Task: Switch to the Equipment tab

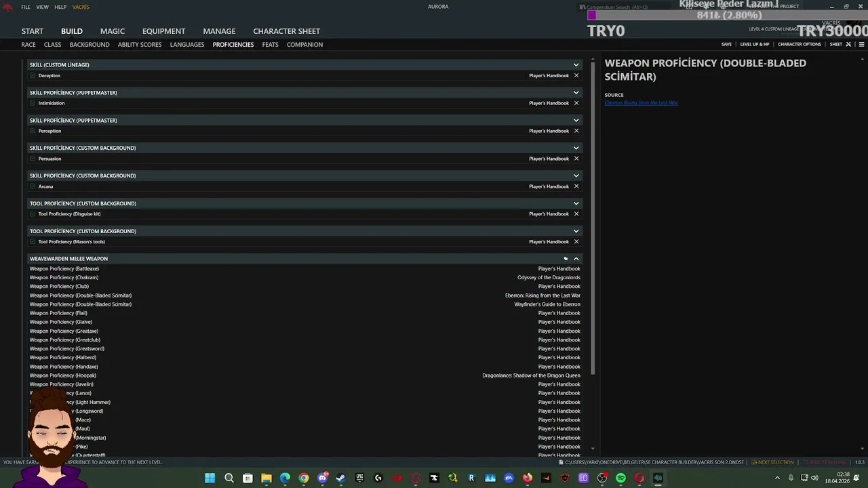Action: (x=163, y=31)
